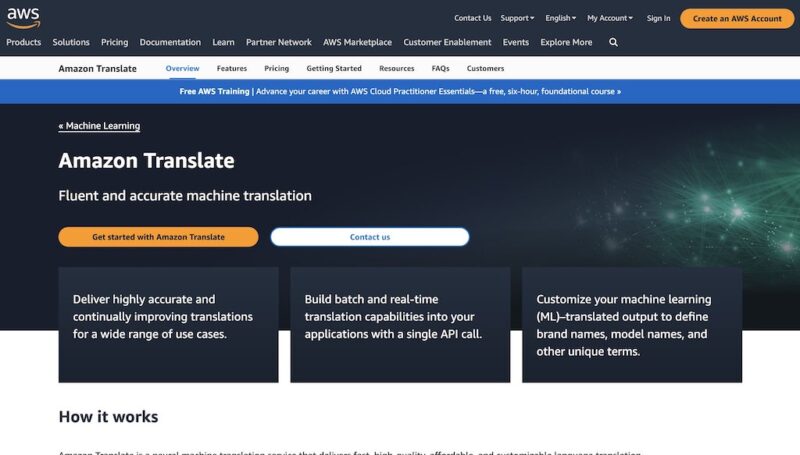Click the white Contact us button
800x455 pixels.
pyautogui.click(x=370, y=237)
